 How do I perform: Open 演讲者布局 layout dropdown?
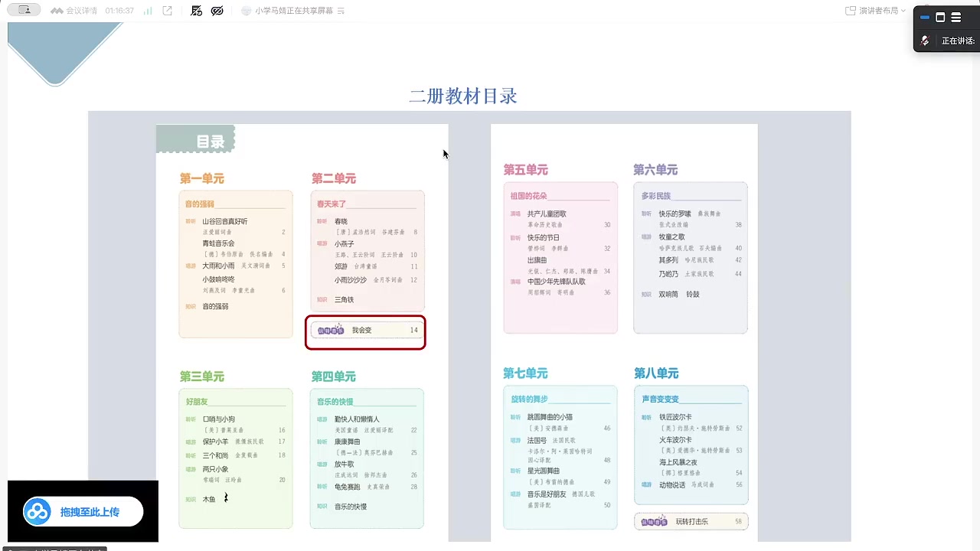click(x=876, y=11)
